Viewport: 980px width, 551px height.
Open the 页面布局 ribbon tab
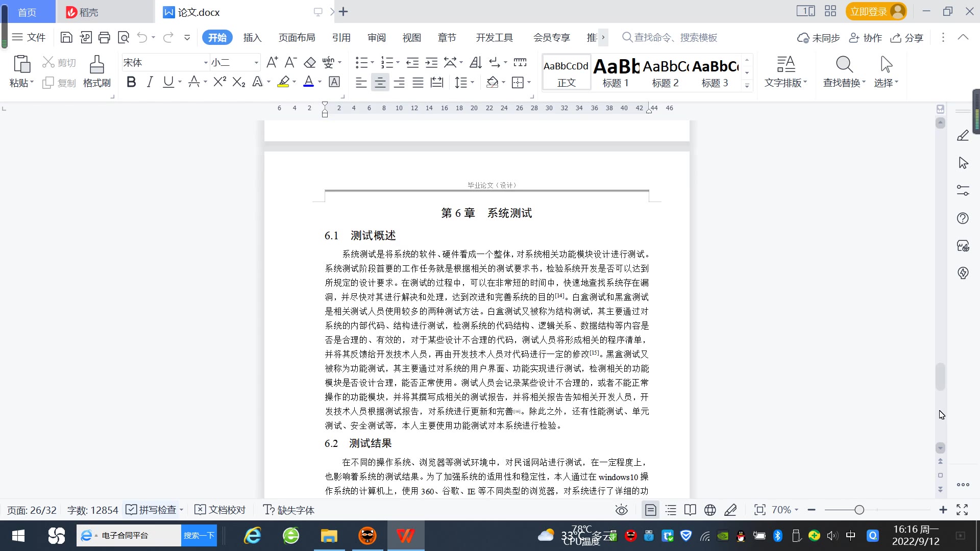pyautogui.click(x=297, y=38)
